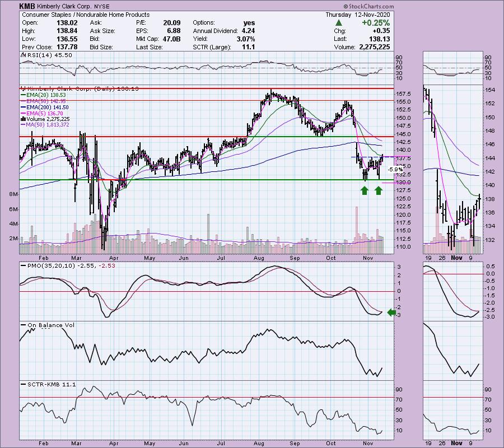The width and height of the screenshot is (504, 448).
Task: Click the Mkt Cap value 47.0B
Action: [x=172, y=39]
